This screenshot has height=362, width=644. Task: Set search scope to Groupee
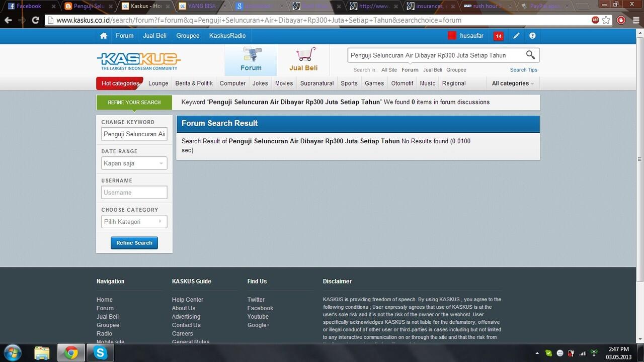pyautogui.click(x=456, y=70)
